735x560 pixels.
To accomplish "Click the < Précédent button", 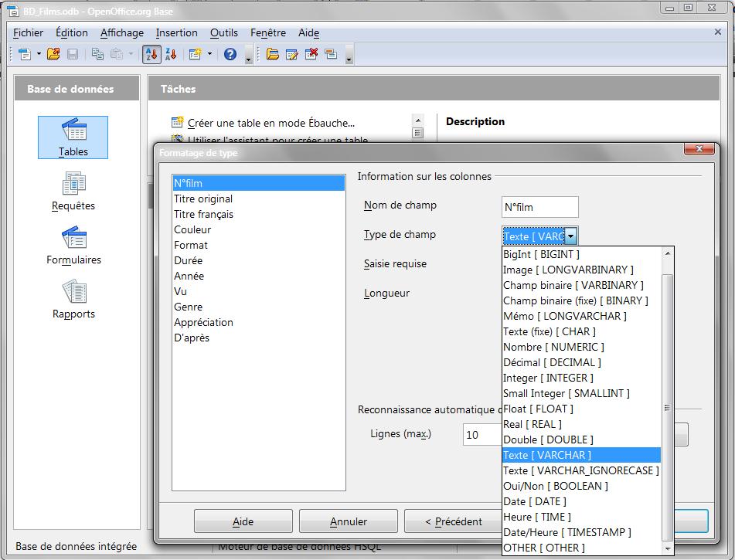I will [x=453, y=521].
